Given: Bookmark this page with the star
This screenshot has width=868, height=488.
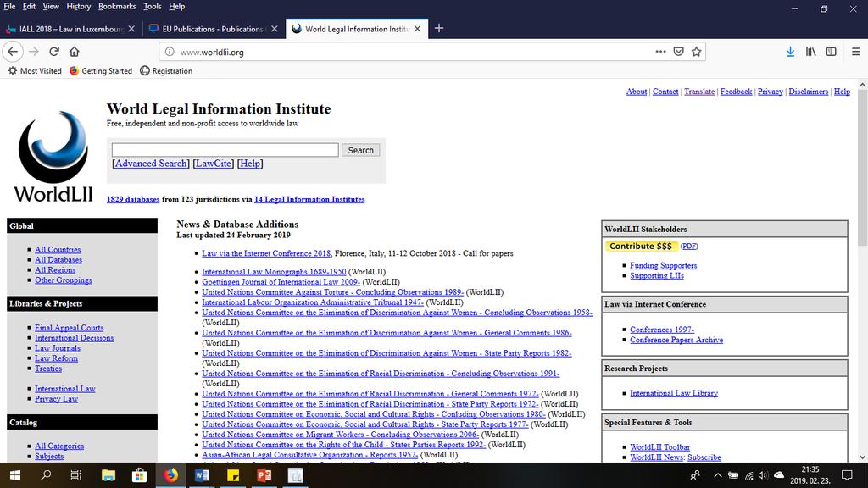Looking at the screenshot, I should tap(697, 52).
